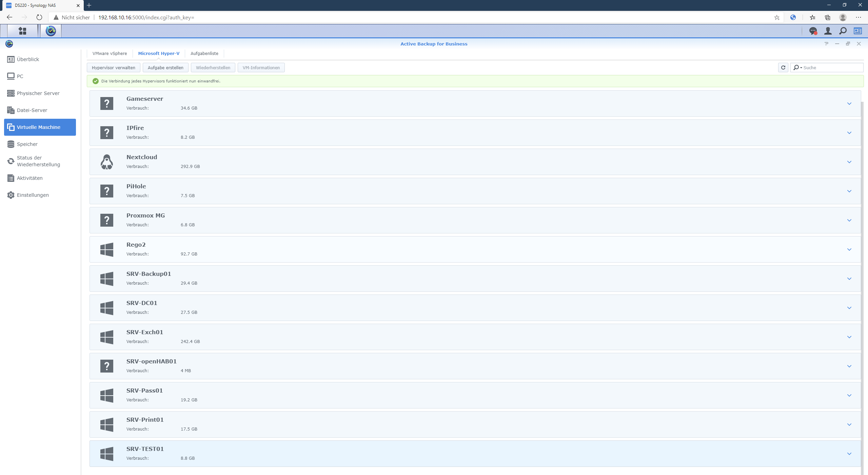The height and width of the screenshot is (475, 868).
Task: Expand the Gameserver VM details
Action: point(849,103)
